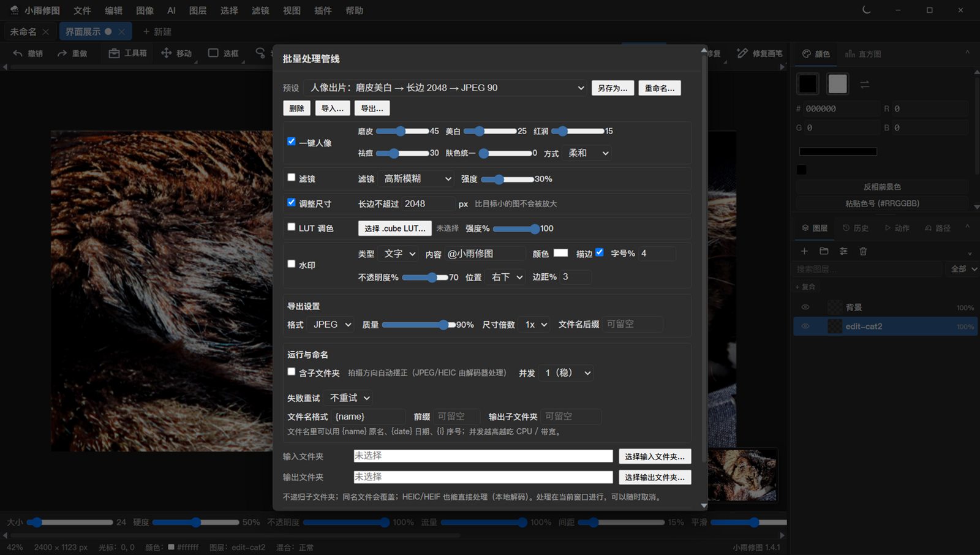This screenshot has height=555, width=980.
Task: Hide the 背景 layer via eye icon
Action: pyautogui.click(x=805, y=308)
